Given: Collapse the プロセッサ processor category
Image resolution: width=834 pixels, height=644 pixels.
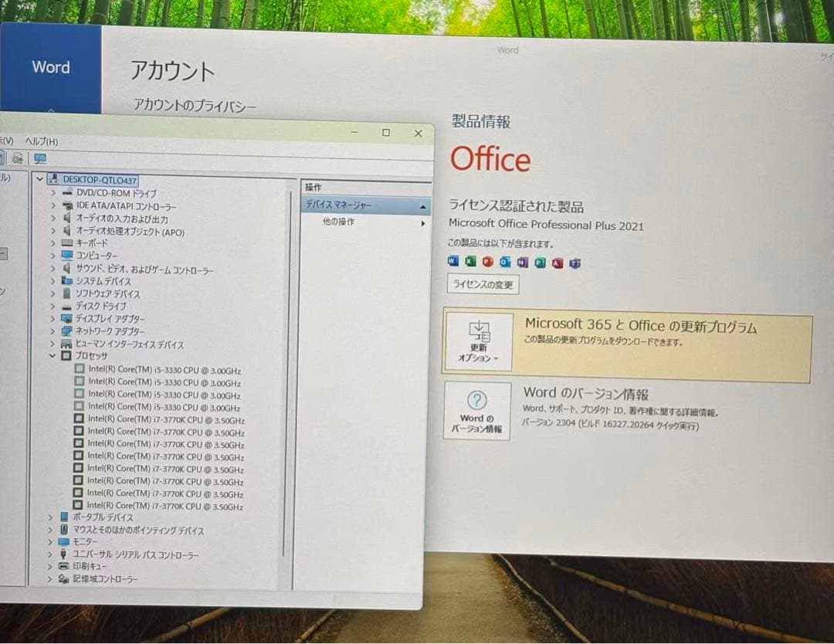Looking at the screenshot, I should (52, 356).
